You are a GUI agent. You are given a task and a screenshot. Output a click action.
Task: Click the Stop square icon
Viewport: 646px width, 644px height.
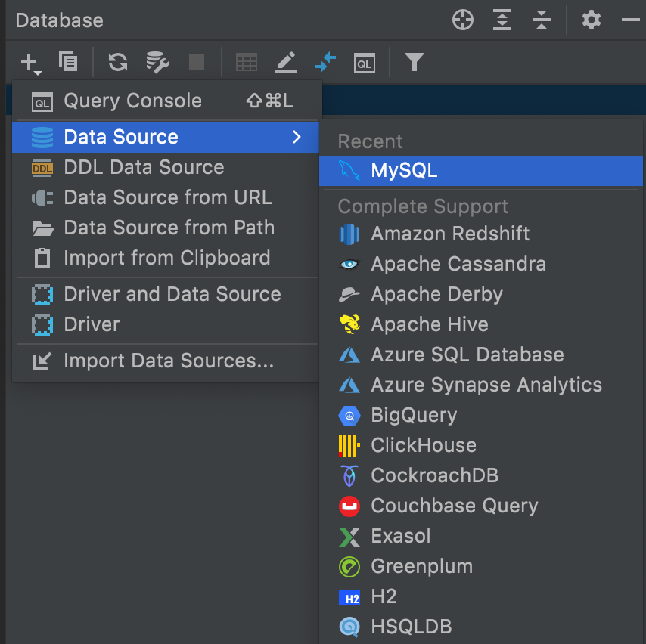[x=197, y=62]
